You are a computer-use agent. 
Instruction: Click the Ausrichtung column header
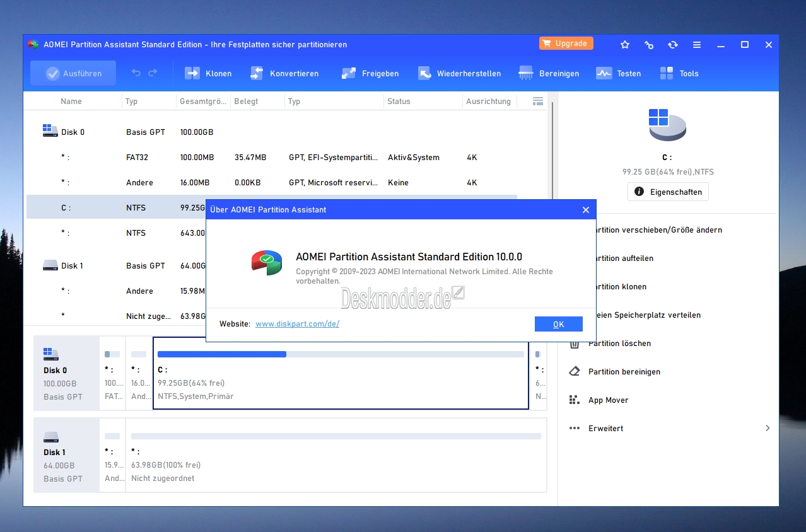point(488,101)
